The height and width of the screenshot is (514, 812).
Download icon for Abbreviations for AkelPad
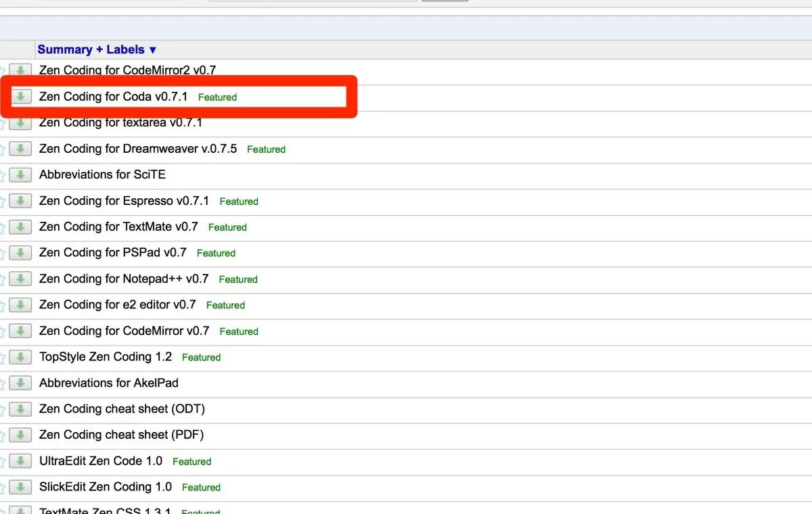20,383
